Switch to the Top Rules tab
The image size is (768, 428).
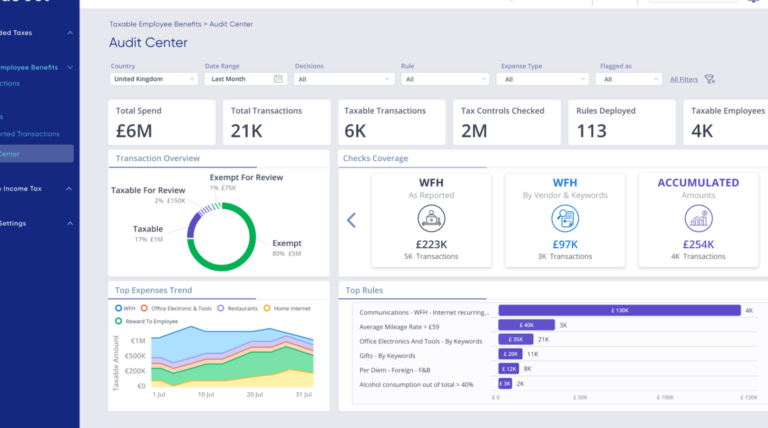pyautogui.click(x=364, y=290)
